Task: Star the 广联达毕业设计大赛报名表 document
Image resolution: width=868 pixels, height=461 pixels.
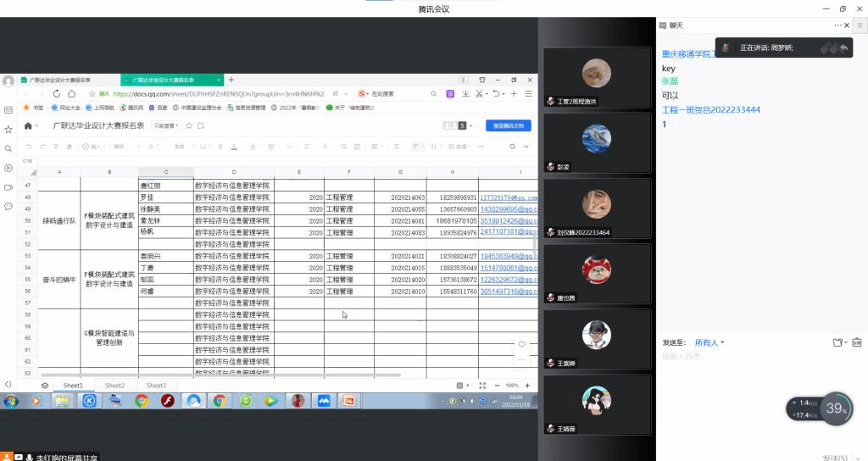Action: point(189,125)
